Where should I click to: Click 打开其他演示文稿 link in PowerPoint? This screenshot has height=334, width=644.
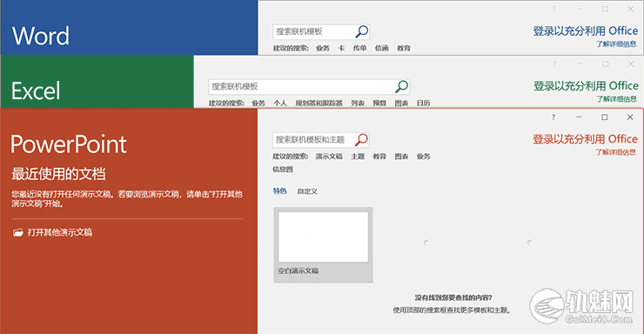60,232
